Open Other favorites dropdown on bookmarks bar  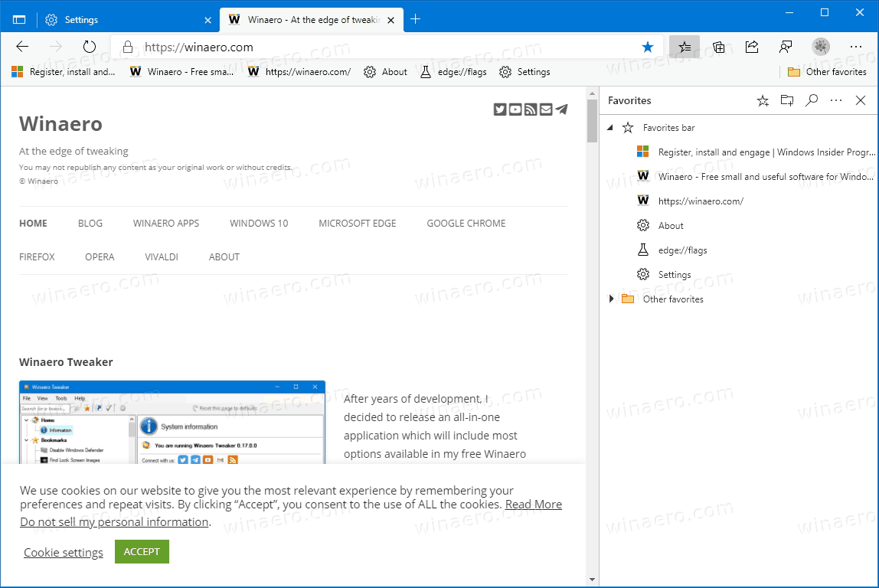827,72
